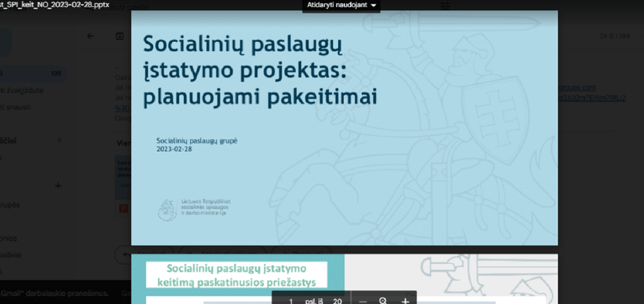Select the title slide "Socialinių paslaugų įstatymo projektas"
This screenshot has height=304, width=644.
click(344, 128)
